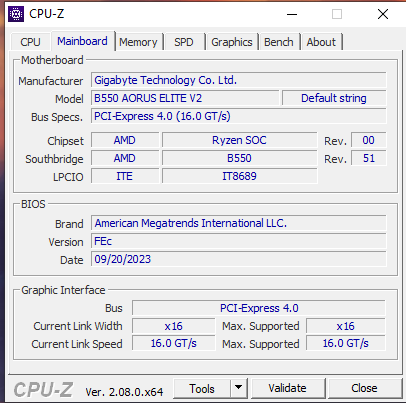Click the chipset Rev. 00 value
This screenshot has width=406, height=403.
(369, 140)
